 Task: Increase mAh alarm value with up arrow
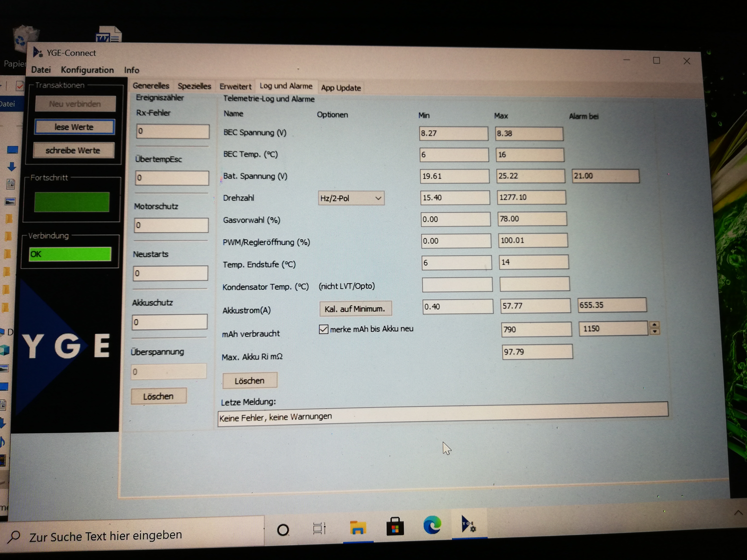[654, 325]
